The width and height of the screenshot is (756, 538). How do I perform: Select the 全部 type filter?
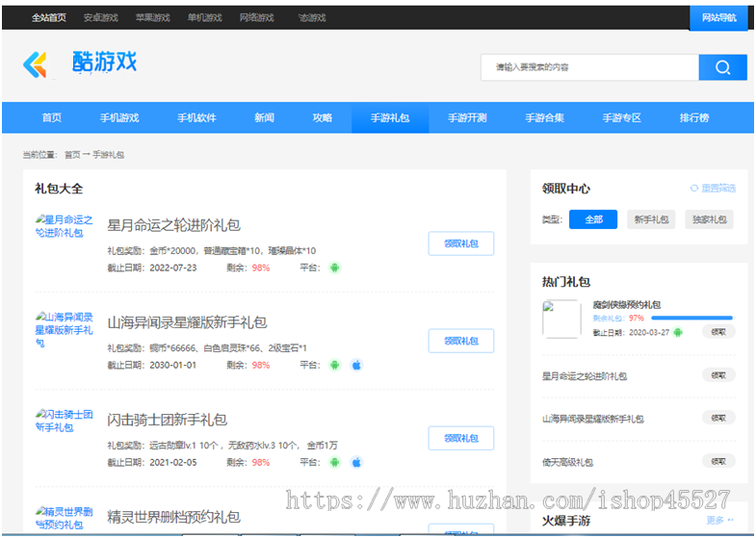(x=593, y=219)
